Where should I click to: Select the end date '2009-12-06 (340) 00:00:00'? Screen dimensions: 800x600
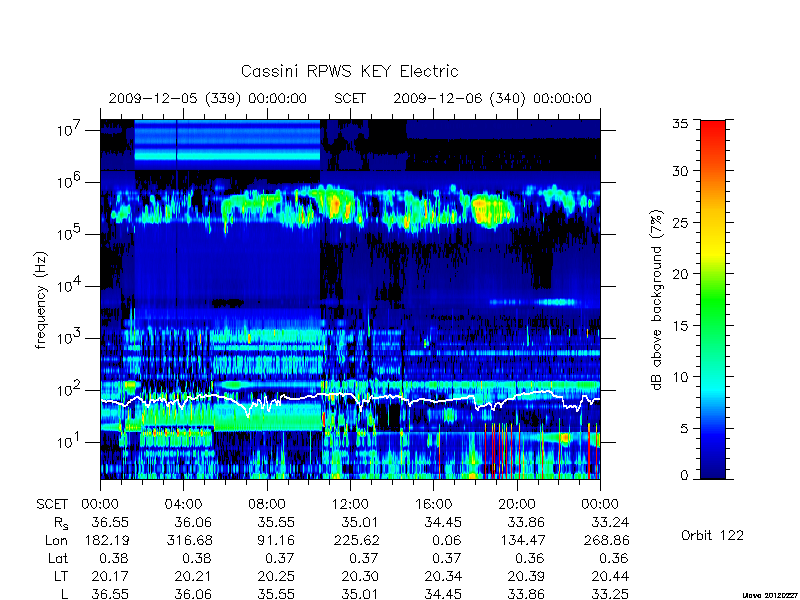492,98
